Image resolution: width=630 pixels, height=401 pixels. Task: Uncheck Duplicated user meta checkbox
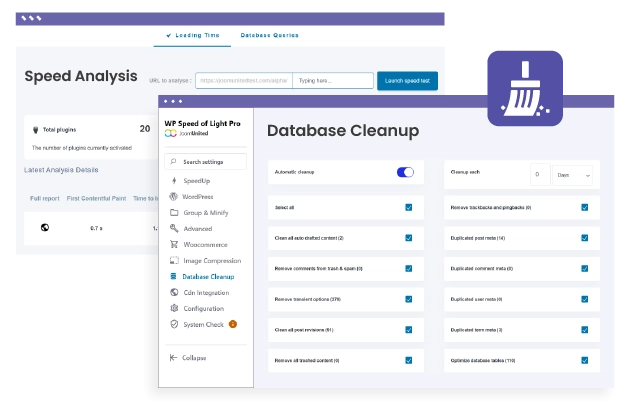[585, 299]
